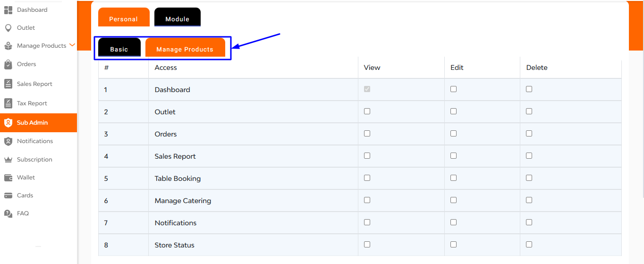Open the Notifications shield icon
The image size is (644, 264).
(8, 141)
